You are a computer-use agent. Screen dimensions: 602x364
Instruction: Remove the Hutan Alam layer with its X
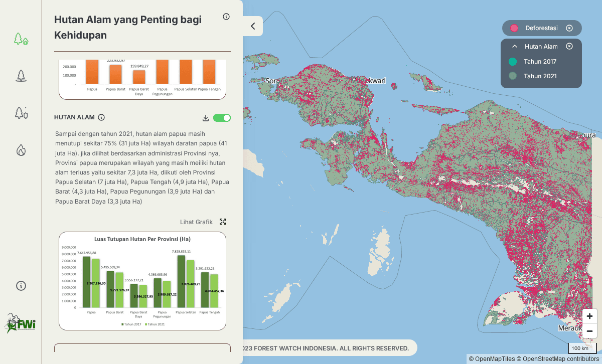point(569,46)
